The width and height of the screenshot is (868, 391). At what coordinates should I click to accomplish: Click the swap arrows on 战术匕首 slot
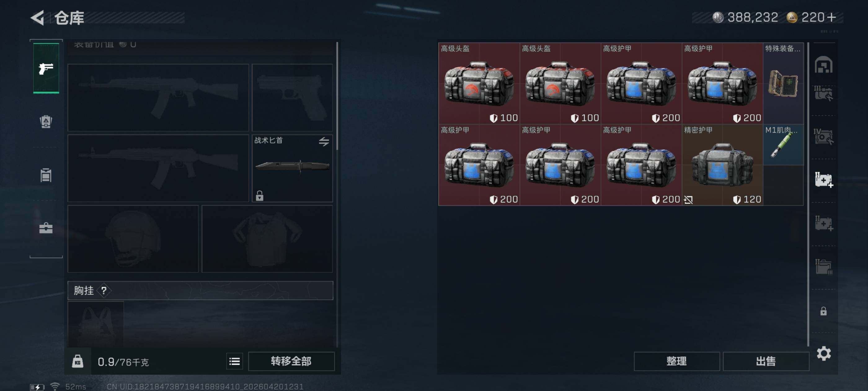[324, 142]
